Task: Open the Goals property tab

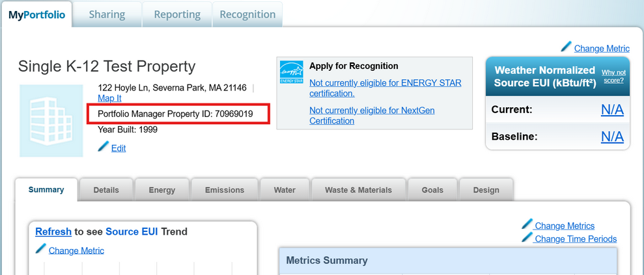Action: pyautogui.click(x=432, y=190)
